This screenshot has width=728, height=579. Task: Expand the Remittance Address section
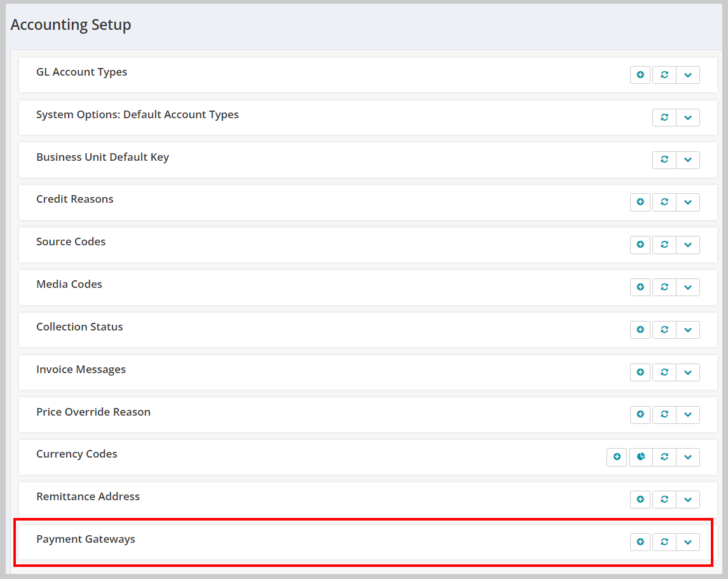(688, 500)
